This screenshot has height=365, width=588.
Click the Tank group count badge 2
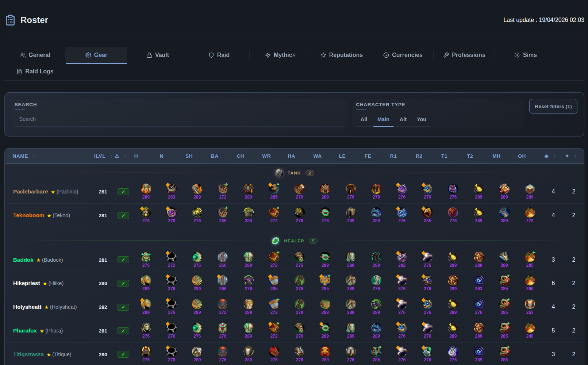[x=310, y=173]
